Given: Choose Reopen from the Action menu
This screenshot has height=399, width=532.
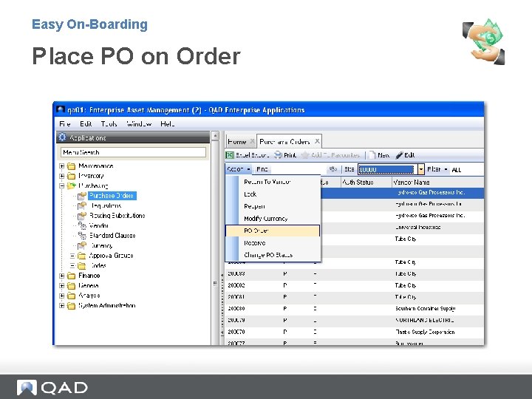Looking at the screenshot, I should [x=273, y=206].
